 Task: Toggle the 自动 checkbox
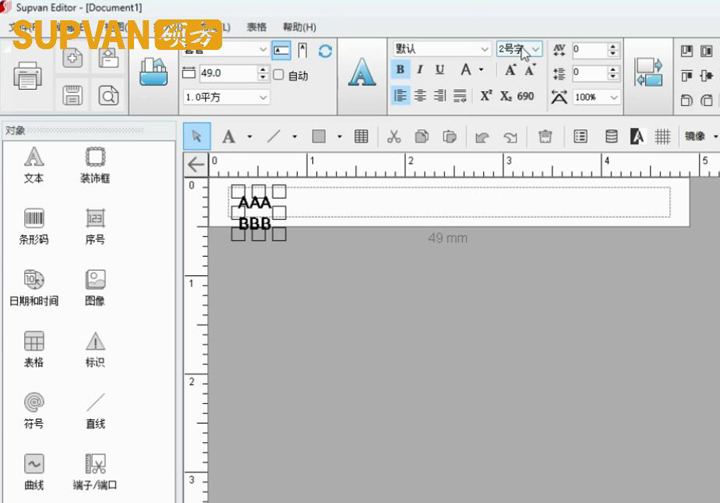279,74
